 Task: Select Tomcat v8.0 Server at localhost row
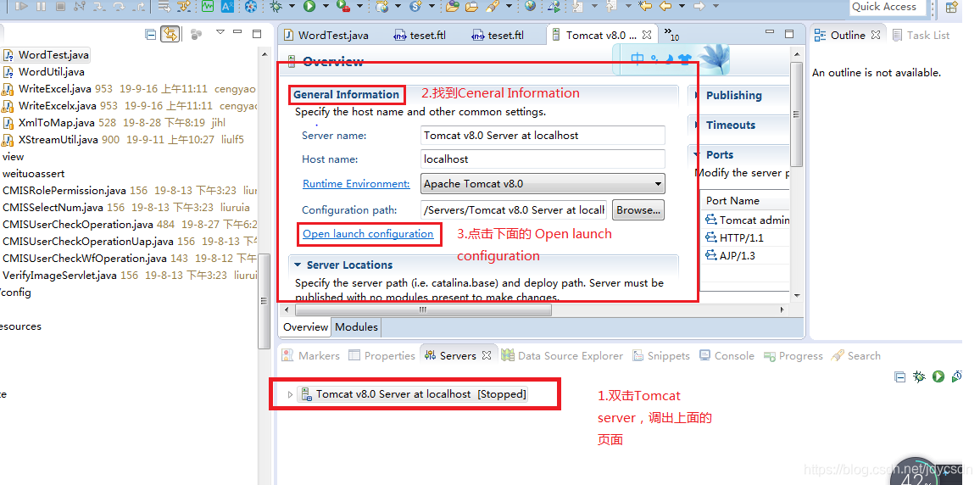coord(414,394)
